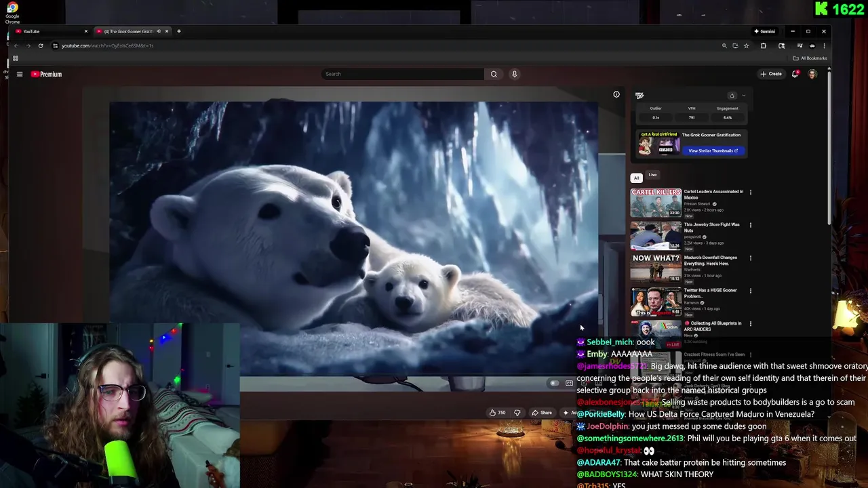Click the Engagement 6.4% stat
The width and height of the screenshot is (868, 488).
728,113
